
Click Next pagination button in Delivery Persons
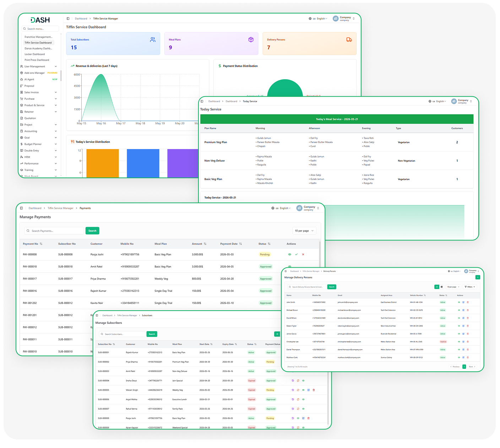click(472, 367)
